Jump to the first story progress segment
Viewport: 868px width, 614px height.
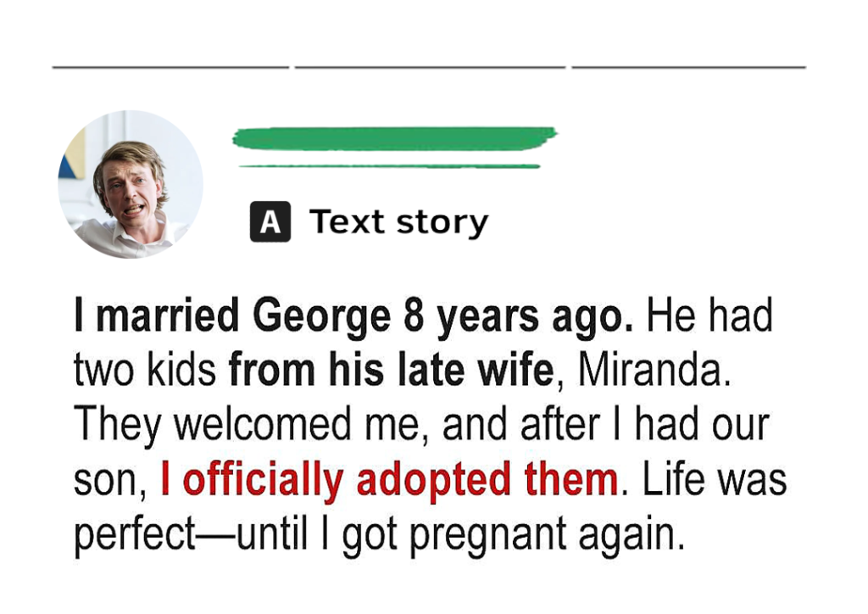170,67
